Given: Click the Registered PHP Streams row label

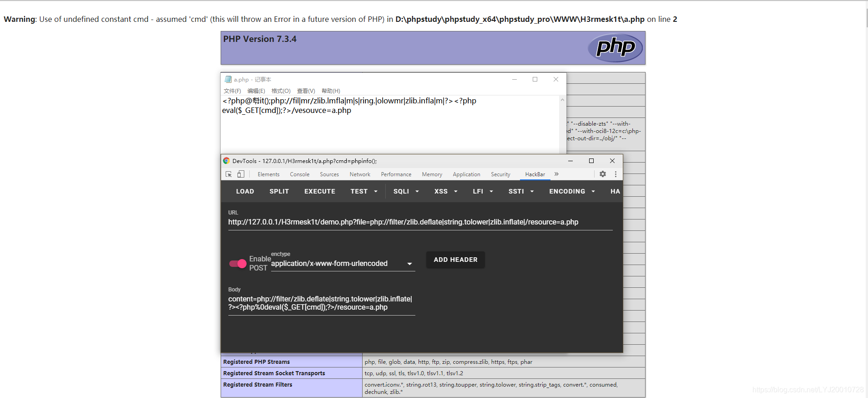Looking at the screenshot, I should click(x=256, y=362).
